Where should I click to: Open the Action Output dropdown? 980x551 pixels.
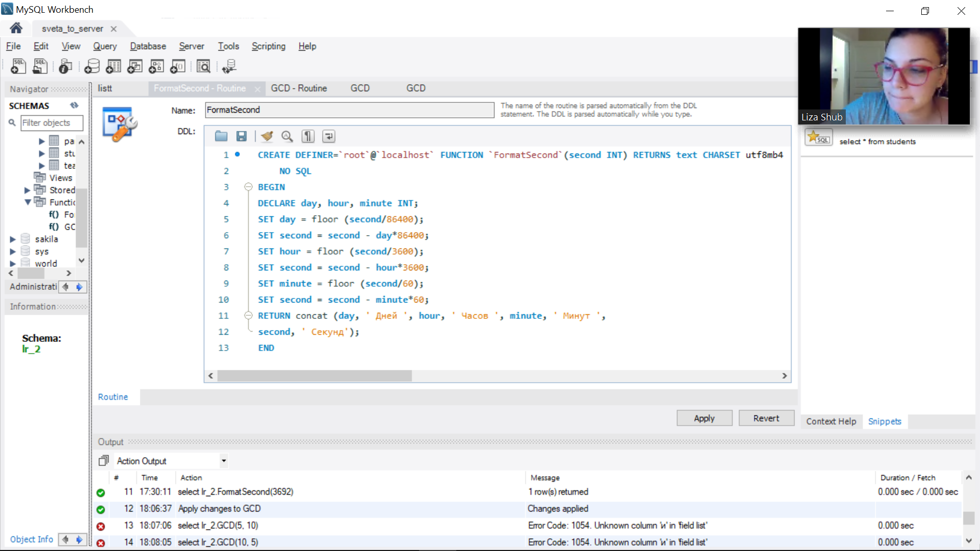pyautogui.click(x=224, y=461)
